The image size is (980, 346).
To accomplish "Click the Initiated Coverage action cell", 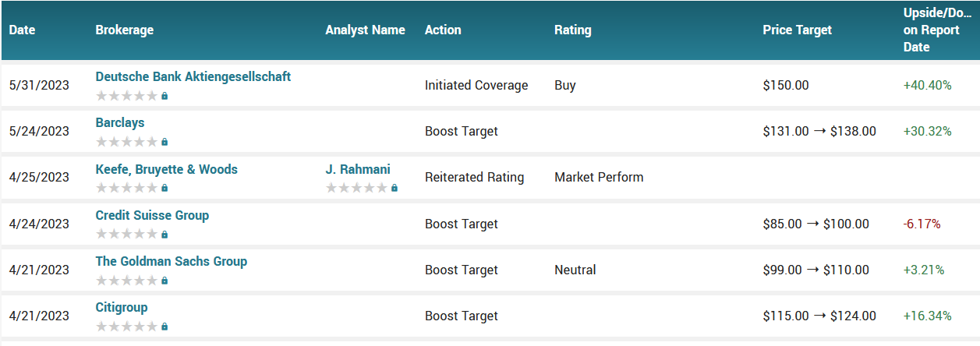I will (476, 85).
